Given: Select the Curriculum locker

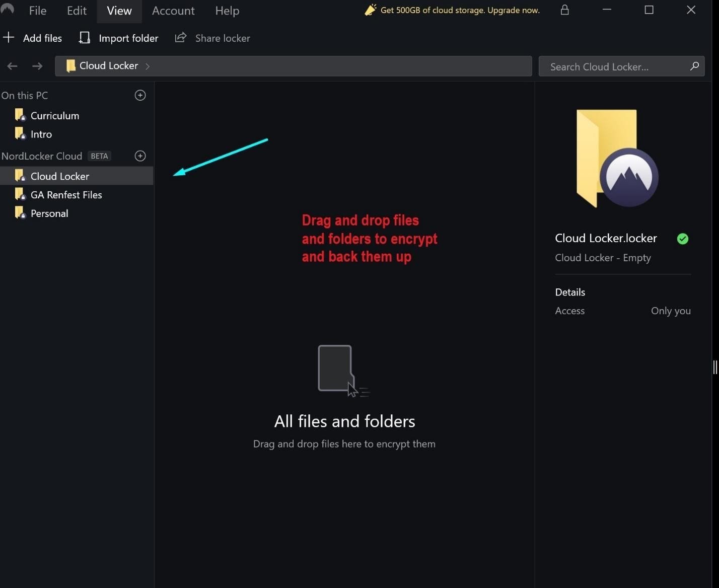Looking at the screenshot, I should pos(77,116).
